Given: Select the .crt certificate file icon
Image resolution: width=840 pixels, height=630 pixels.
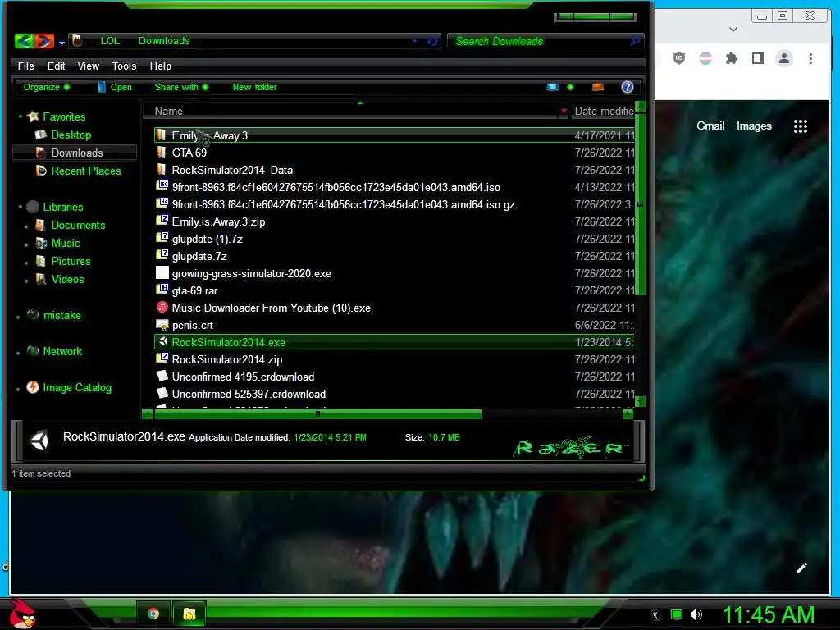Looking at the screenshot, I should [162, 325].
